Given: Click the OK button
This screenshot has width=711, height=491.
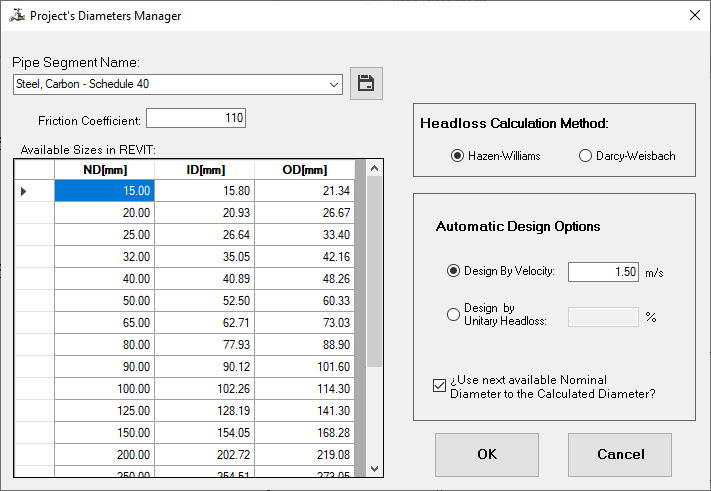Looking at the screenshot, I should pyautogui.click(x=487, y=454).
